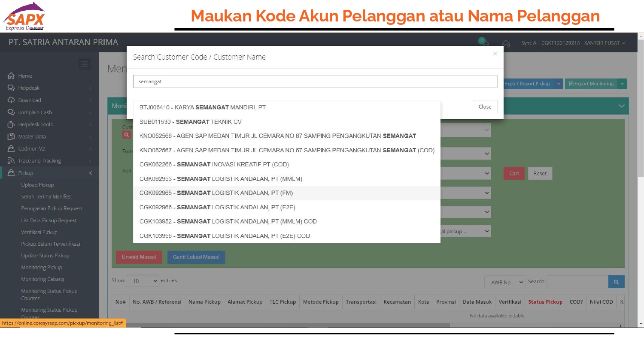Click the Home icon in sidebar
Image resolution: width=644 pixels, height=362 pixels.
11,76
